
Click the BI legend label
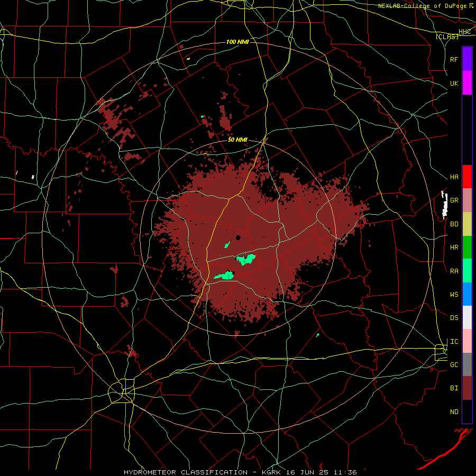click(x=454, y=388)
